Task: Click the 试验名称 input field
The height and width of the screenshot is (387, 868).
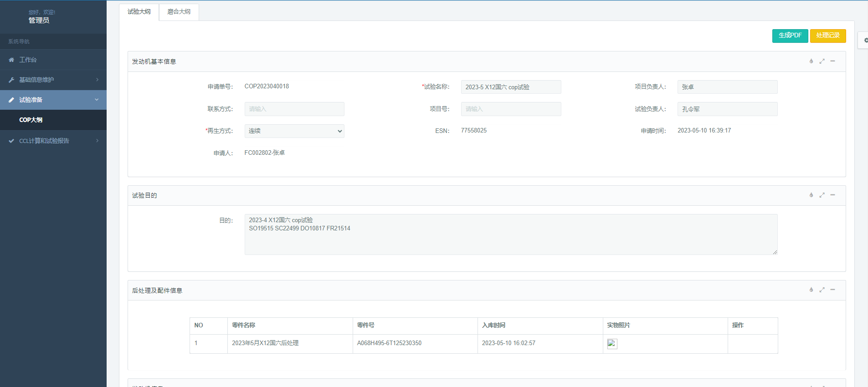Action: [511, 87]
